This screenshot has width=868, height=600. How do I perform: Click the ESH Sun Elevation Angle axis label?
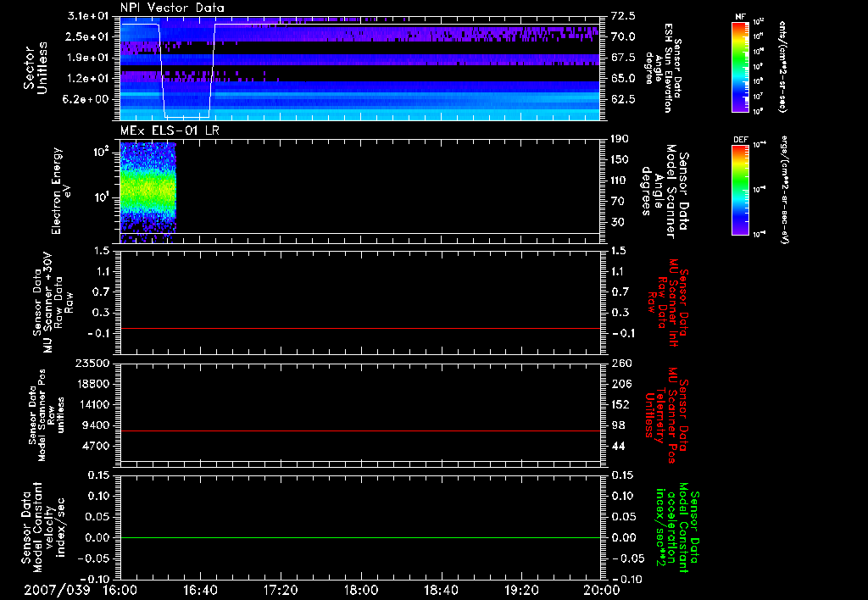[664, 68]
